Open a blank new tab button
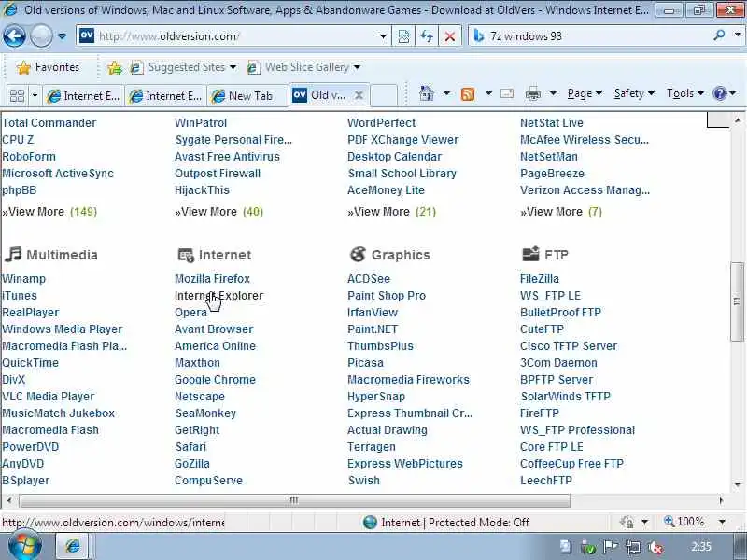747x560 pixels. (384, 95)
